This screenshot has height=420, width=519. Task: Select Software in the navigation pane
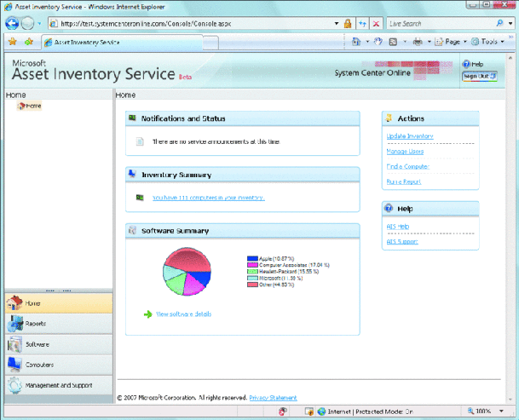(59, 344)
